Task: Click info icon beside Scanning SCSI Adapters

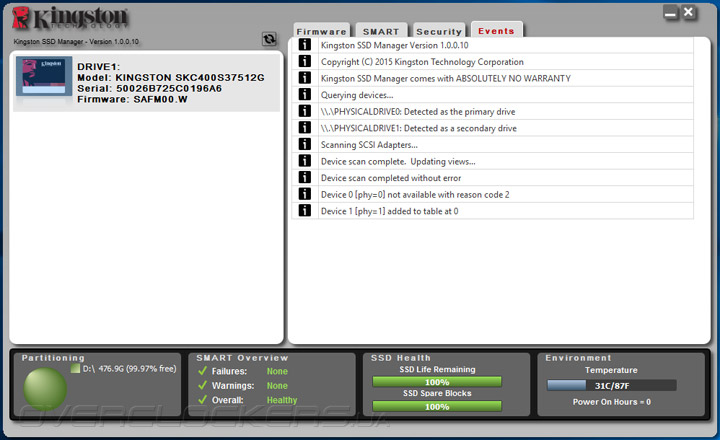Action: point(304,144)
